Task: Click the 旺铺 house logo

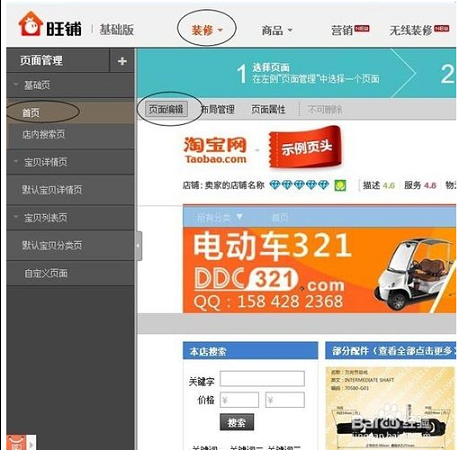Action: coord(30,24)
